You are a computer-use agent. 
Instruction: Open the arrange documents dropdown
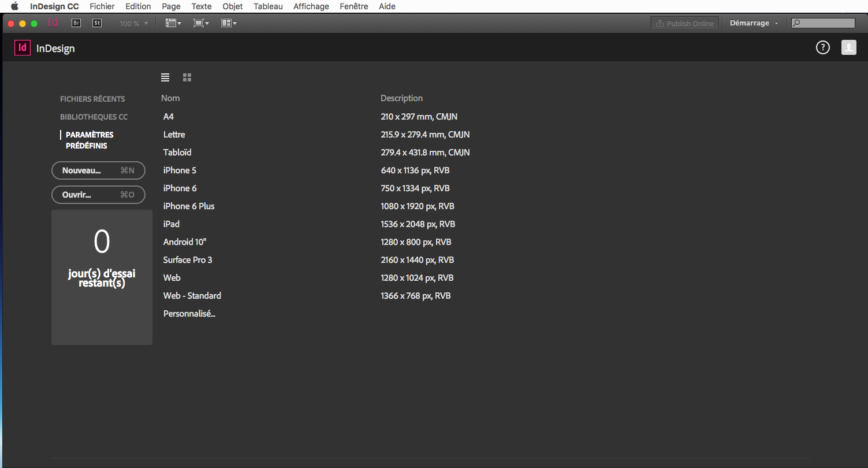click(x=229, y=23)
